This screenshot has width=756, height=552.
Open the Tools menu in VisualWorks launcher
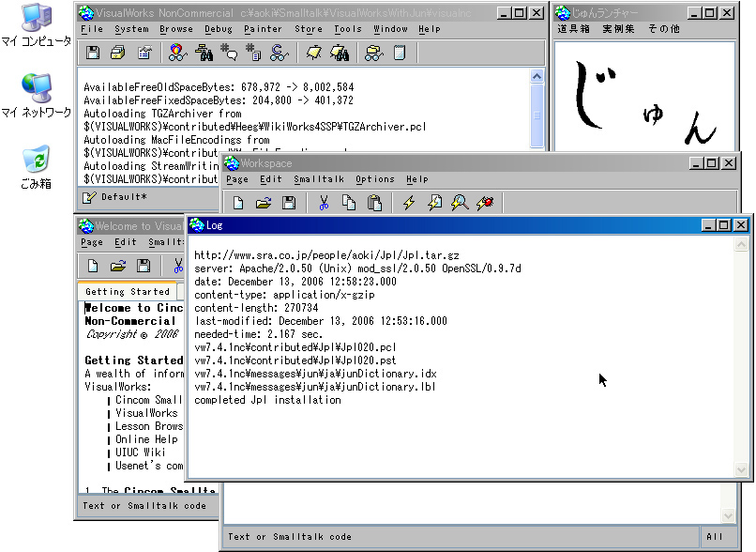(x=348, y=29)
